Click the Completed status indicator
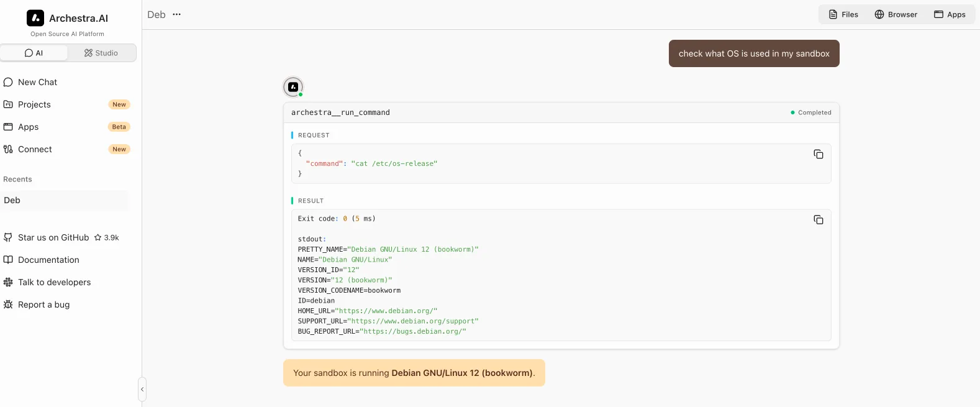 (810, 112)
